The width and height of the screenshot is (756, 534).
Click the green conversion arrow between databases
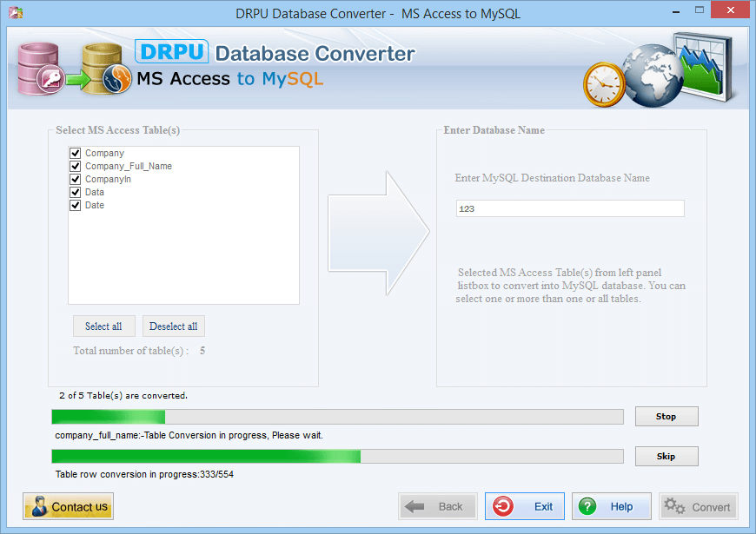[77, 80]
